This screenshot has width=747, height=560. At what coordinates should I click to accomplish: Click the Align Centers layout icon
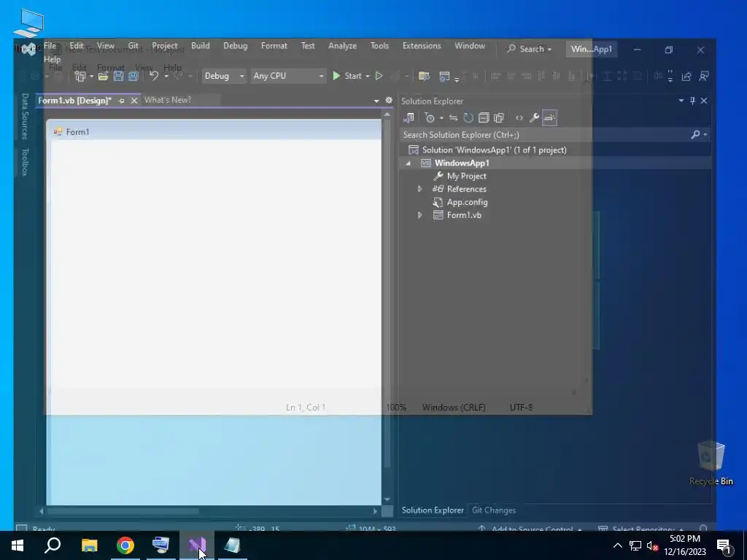pos(511,76)
